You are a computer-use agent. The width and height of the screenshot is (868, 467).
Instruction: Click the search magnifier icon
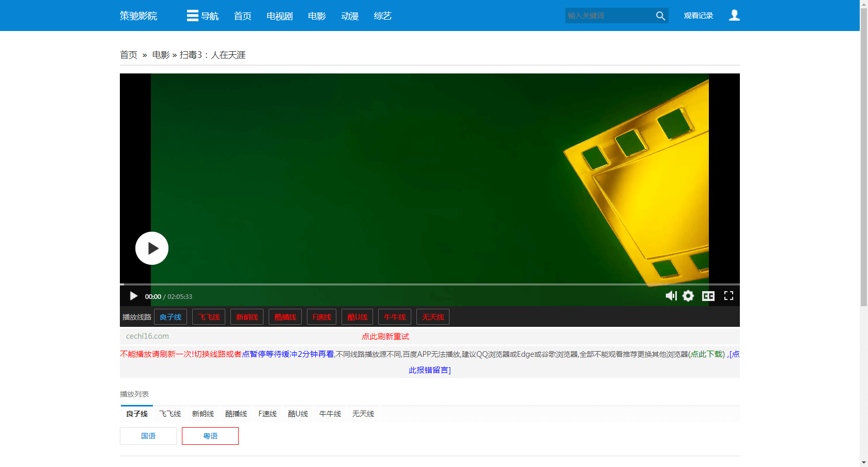(660, 16)
